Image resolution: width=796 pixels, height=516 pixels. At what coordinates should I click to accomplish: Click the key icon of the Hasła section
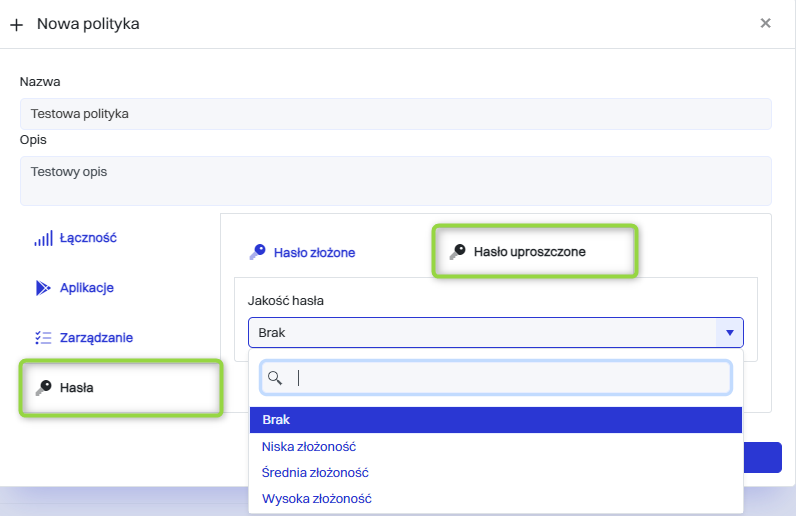pos(43,388)
